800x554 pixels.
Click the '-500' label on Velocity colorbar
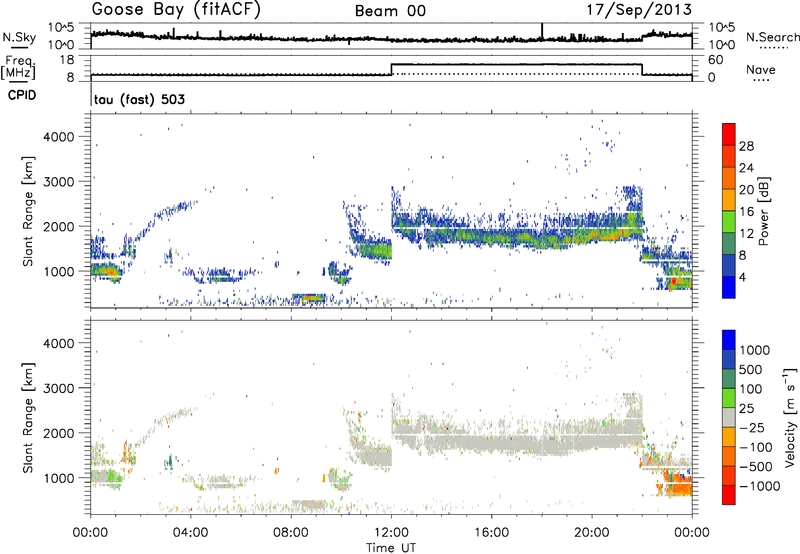pyautogui.click(x=756, y=467)
